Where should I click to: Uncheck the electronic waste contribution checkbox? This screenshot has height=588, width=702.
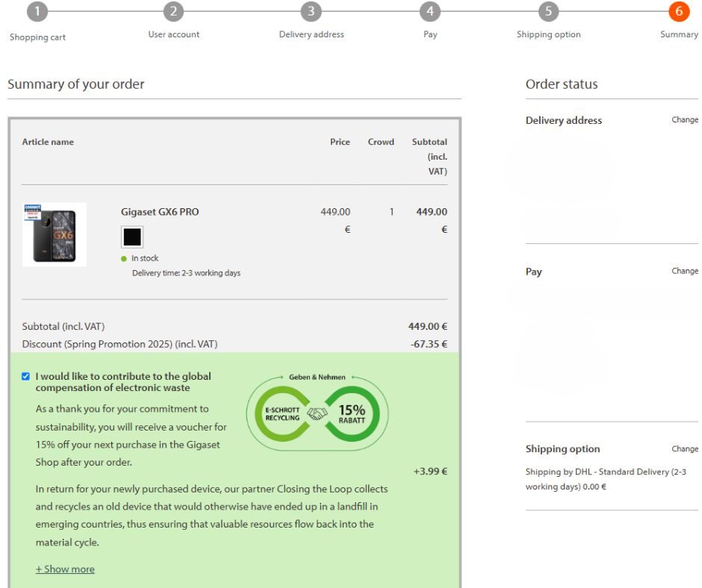coord(26,376)
